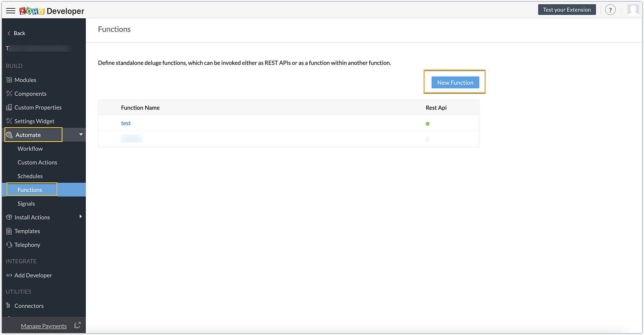Viewport: 644px width, 335px height.
Task: Click Test your Extension button
Action: point(567,10)
